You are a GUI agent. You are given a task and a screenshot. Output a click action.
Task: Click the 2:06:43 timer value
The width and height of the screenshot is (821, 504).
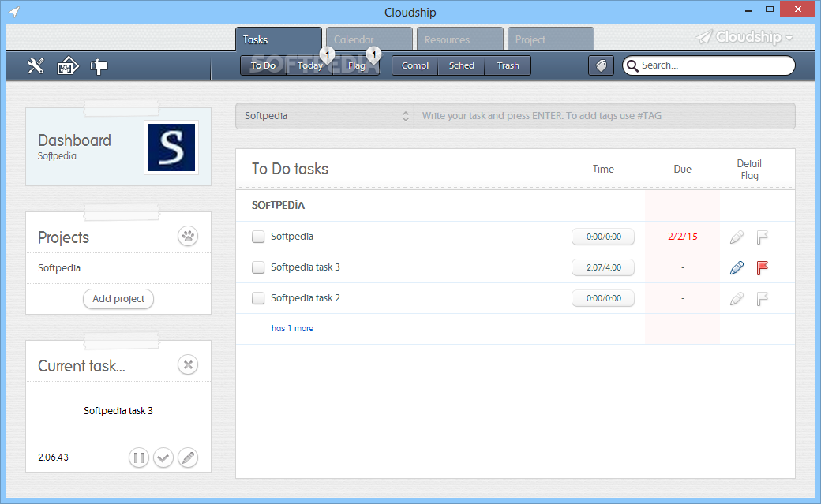coord(53,457)
